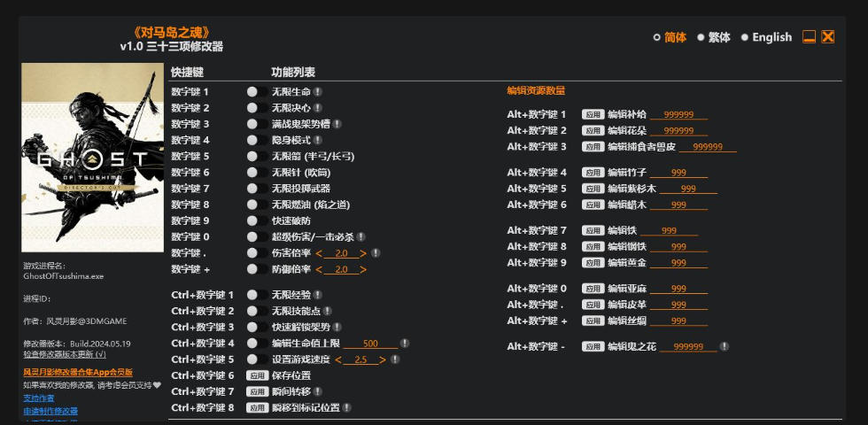
Task: Click 应用 button for 瞬间转移
Action: 258,391
